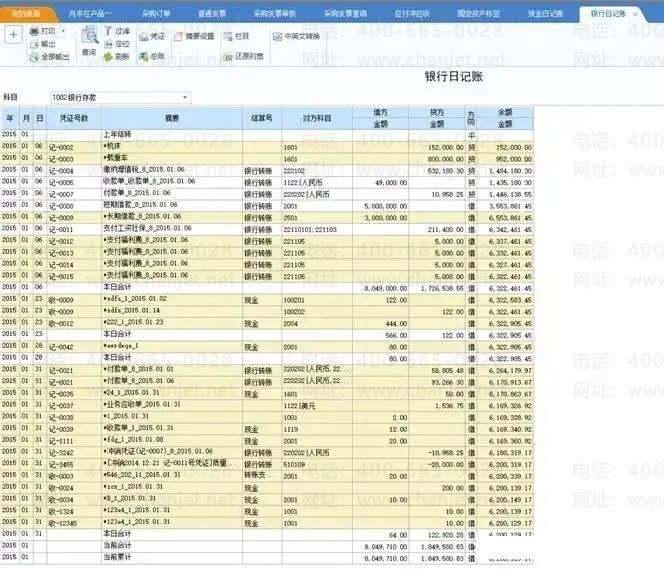Screen dimensions: 664x569
Task: Click counterpart account 1122 美元
Action: point(299,406)
